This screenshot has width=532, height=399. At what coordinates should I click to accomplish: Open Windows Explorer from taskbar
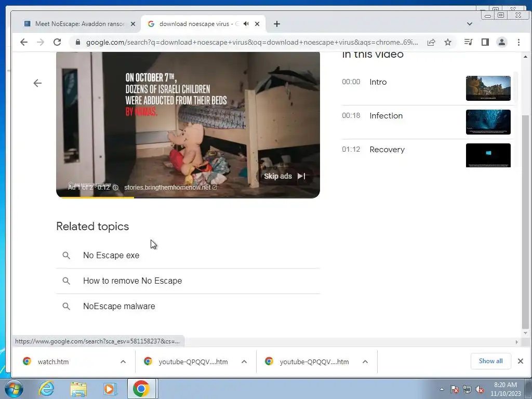(78, 389)
